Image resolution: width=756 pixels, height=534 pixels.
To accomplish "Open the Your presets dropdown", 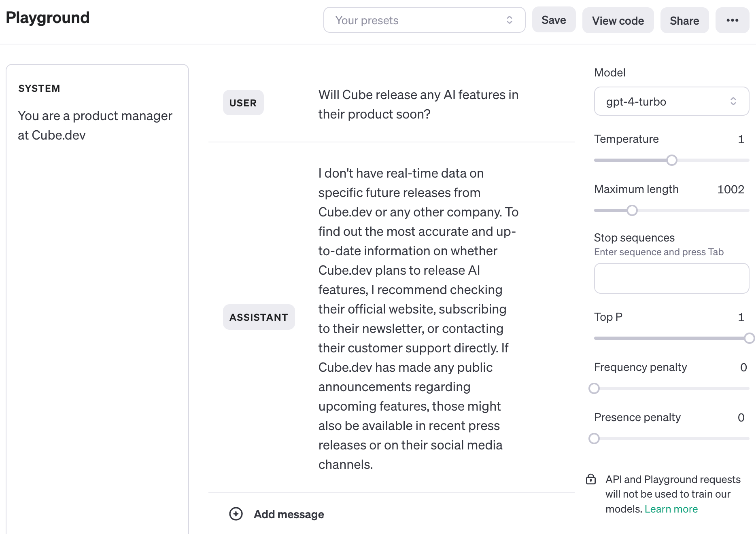I will [x=424, y=20].
